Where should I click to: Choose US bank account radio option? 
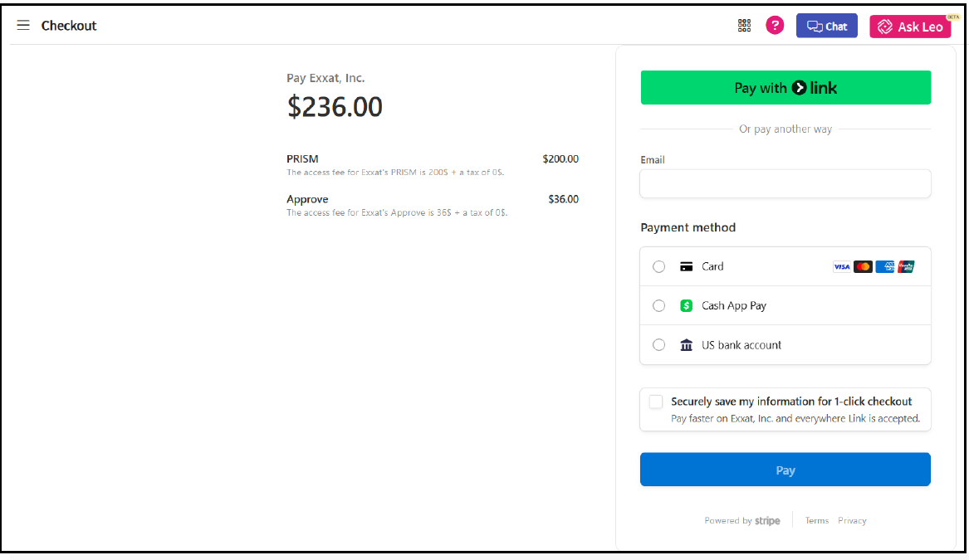tap(659, 345)
